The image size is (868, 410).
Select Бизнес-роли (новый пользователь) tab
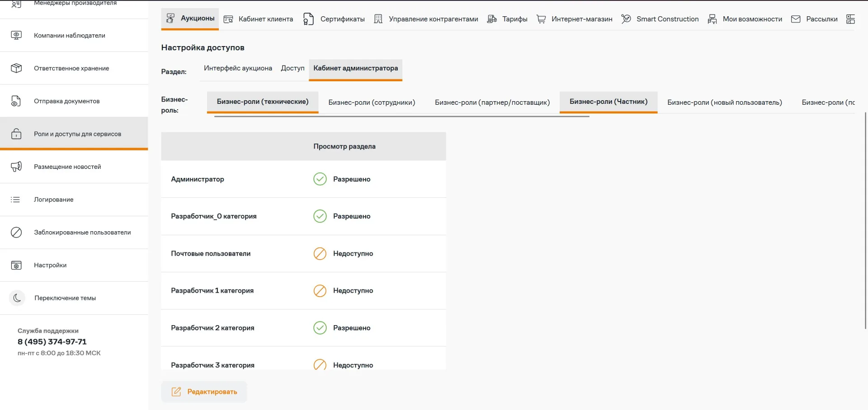coord(725,102)
